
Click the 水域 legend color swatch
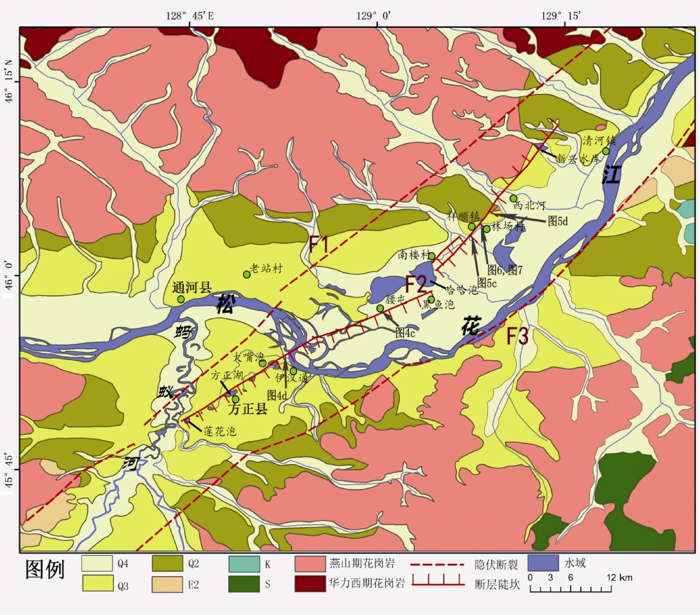coord(543,563)
